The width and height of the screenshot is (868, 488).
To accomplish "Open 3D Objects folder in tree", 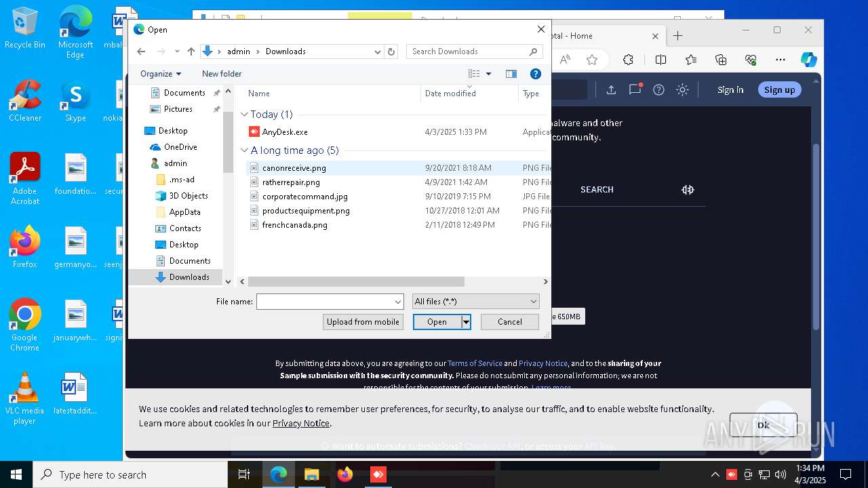I will 189,196.
